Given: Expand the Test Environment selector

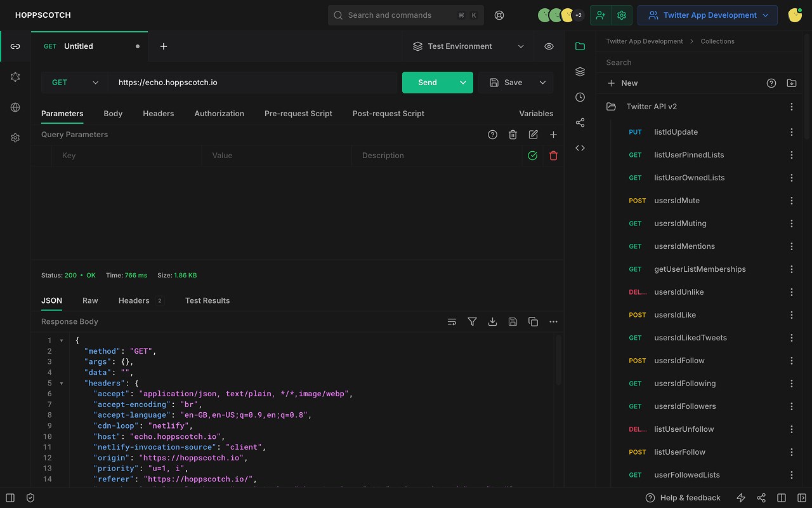Looking at the screenshot, I should (468, 46).
